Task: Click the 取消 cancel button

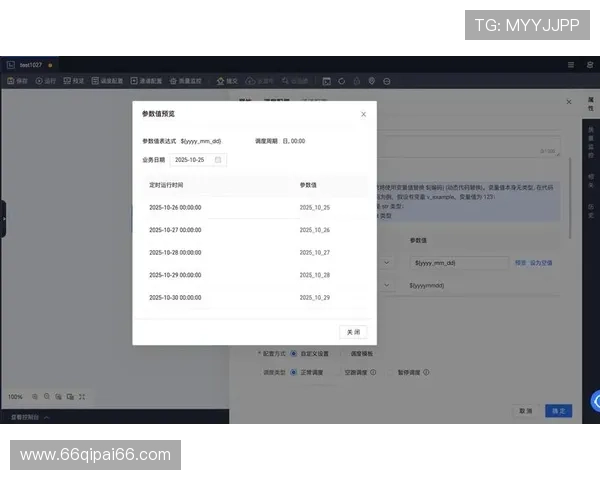Action: pos(525,411)
